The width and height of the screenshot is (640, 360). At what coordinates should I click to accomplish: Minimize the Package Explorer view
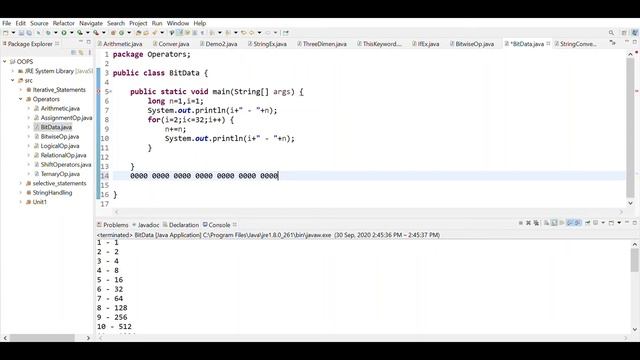click(80, 42)
